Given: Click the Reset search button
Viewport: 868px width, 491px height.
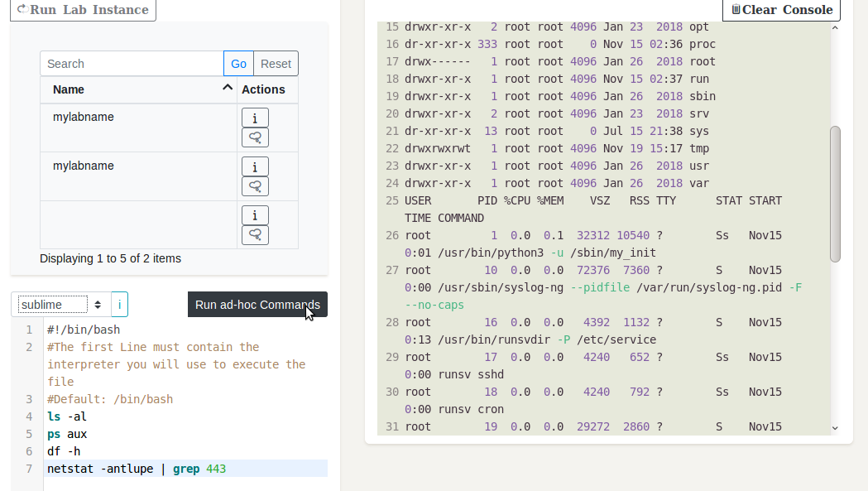Looking at the screenshot, I should pyautogui.click(x=276, y=64).
